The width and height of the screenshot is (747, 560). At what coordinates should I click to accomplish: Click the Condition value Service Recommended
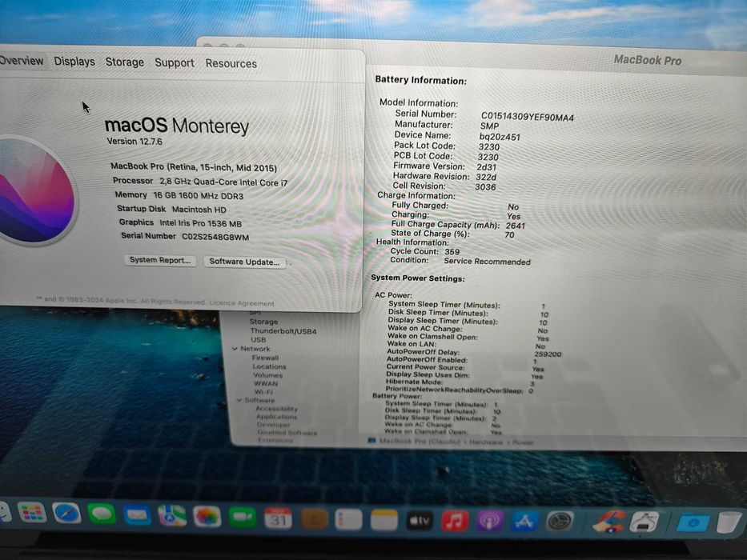click(x=487, y=262)
